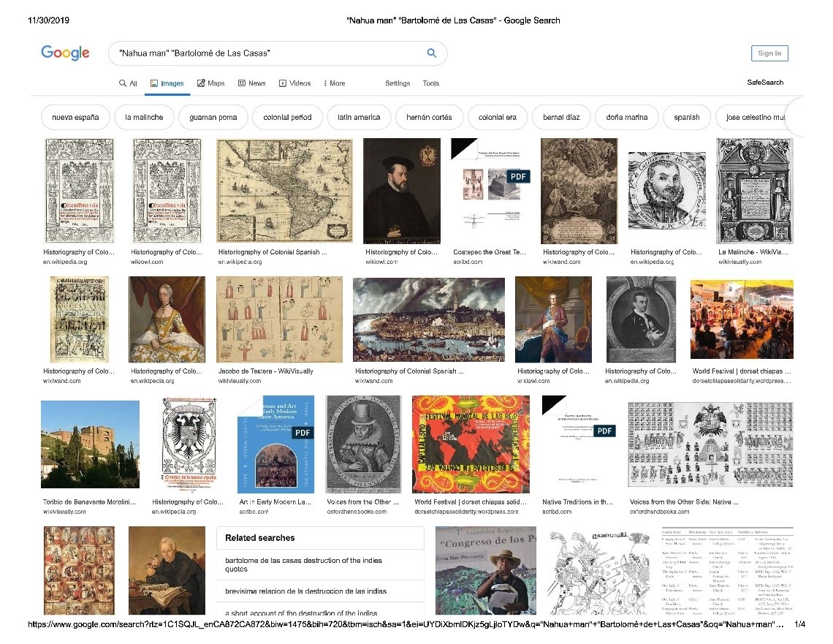Open the engraved portrait of man with ruff collar
Image resolution: width=833 pixels, height=644 pixels.
(x=666, y=191)
